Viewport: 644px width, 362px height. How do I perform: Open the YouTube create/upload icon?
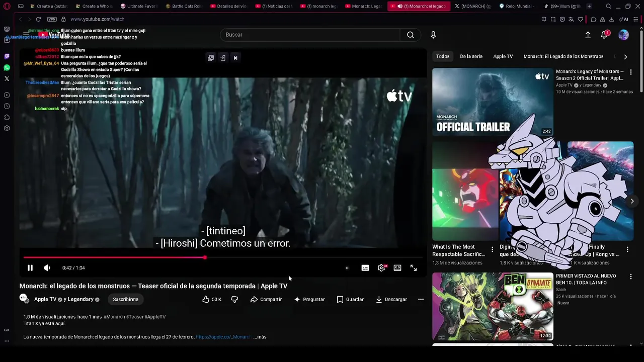(x=588, y=35)
